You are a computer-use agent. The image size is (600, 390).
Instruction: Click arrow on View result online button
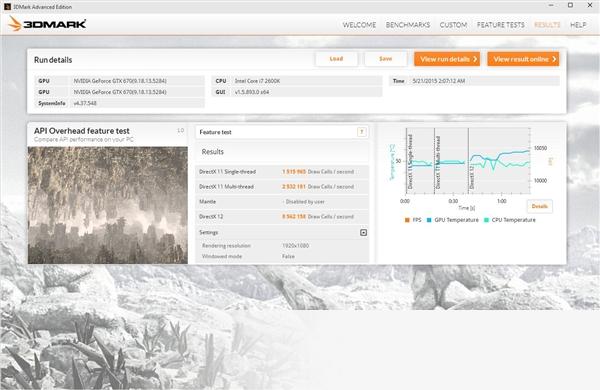554,59
